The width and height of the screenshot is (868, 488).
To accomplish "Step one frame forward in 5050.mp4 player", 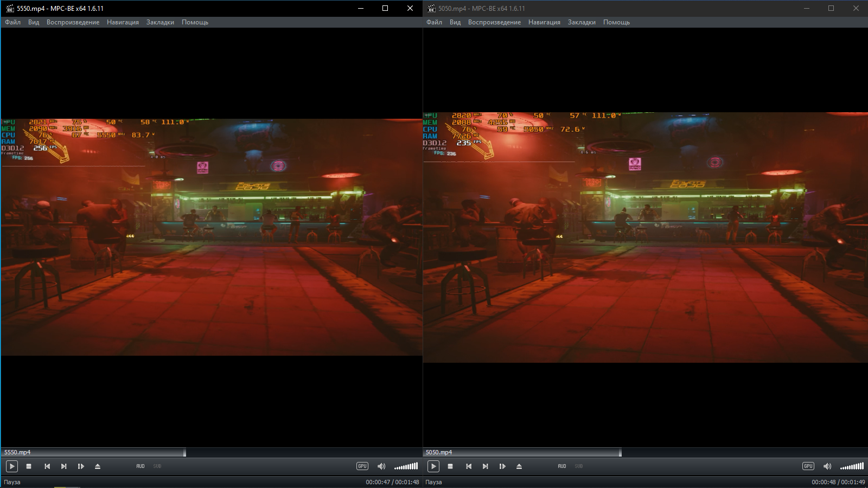I will click(x=502, y=466).
